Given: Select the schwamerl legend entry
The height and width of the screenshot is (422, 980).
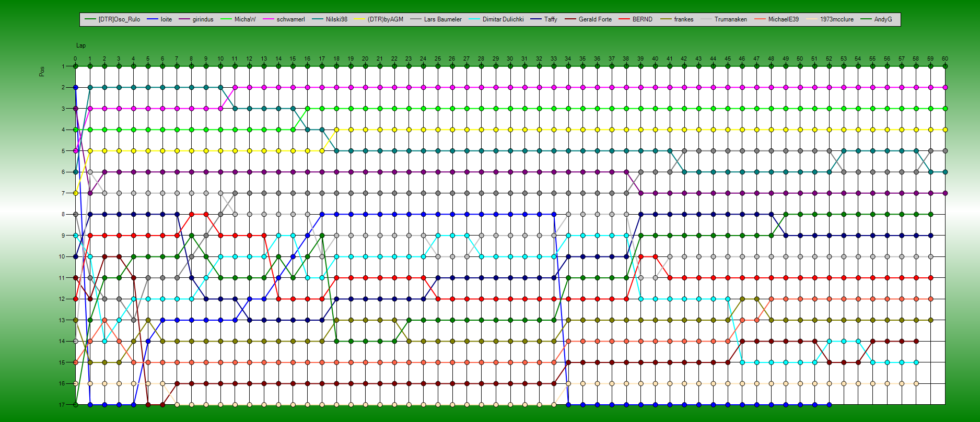Looking at the screenshot, I should tap(284, 19).
